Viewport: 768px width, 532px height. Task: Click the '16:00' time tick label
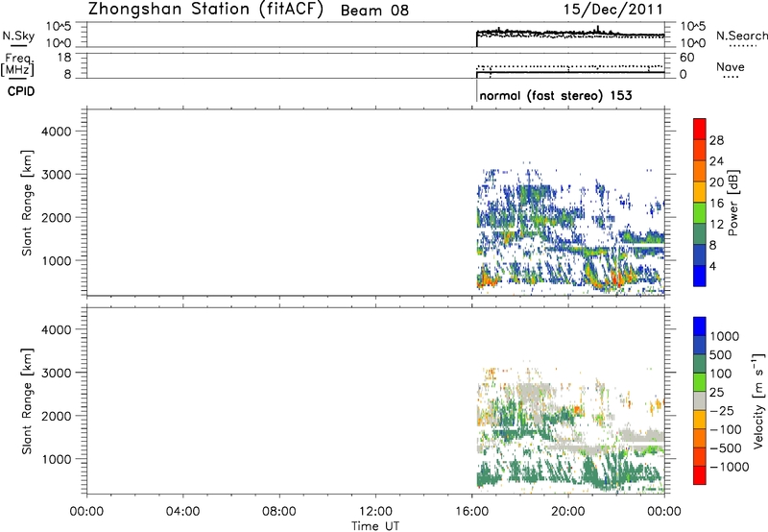pyautogui.click(x=471, y=512)
